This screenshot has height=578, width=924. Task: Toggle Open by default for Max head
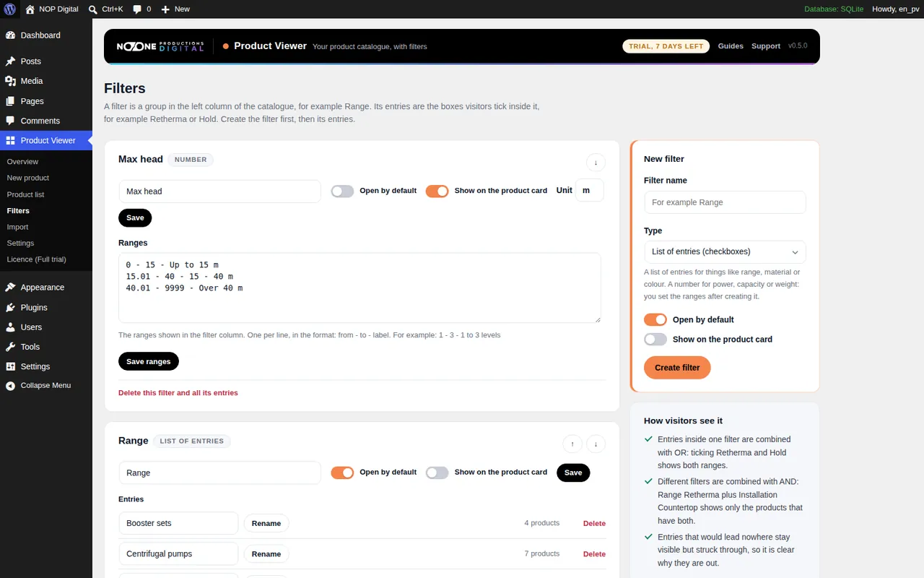342,191
